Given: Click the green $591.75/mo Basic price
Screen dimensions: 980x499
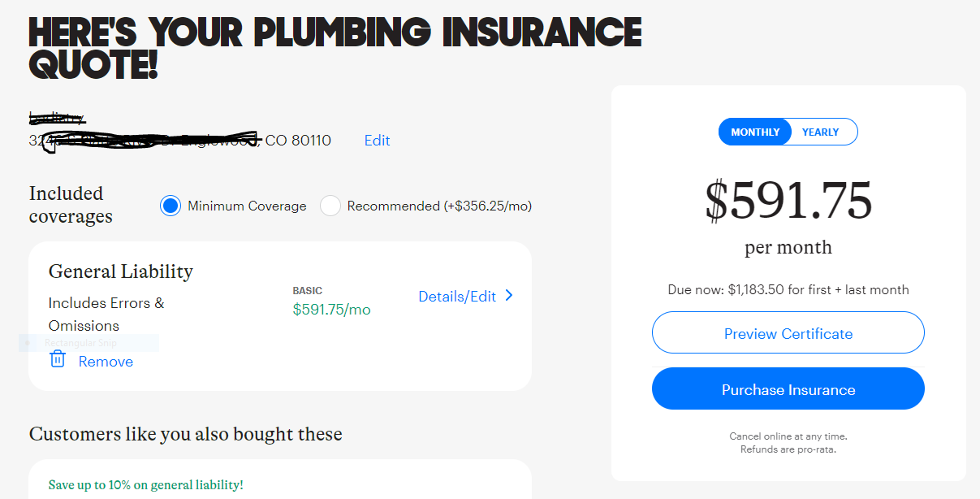Looking at the screenshot, I should point(331,310).
